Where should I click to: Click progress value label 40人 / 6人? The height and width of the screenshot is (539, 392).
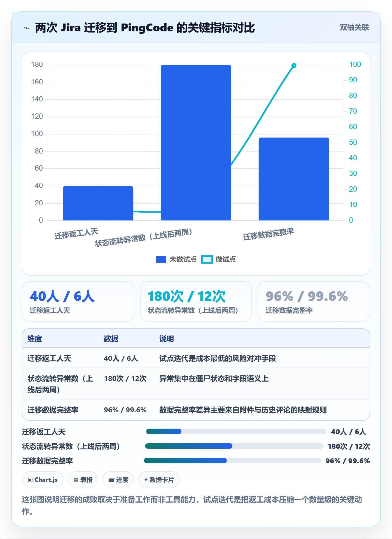pyautogui.click(x=348, y=432)
